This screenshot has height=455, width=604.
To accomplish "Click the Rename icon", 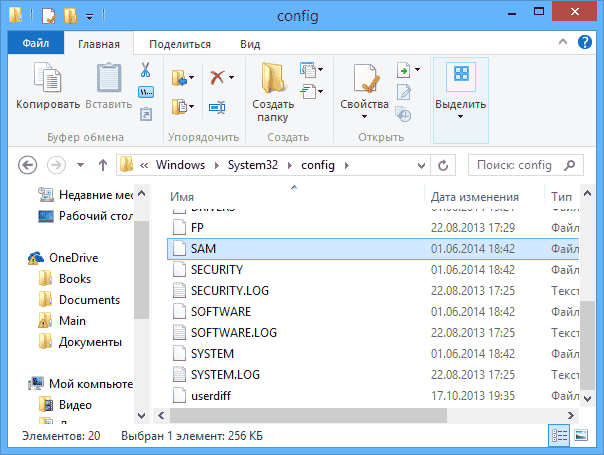I will (217, 107).
